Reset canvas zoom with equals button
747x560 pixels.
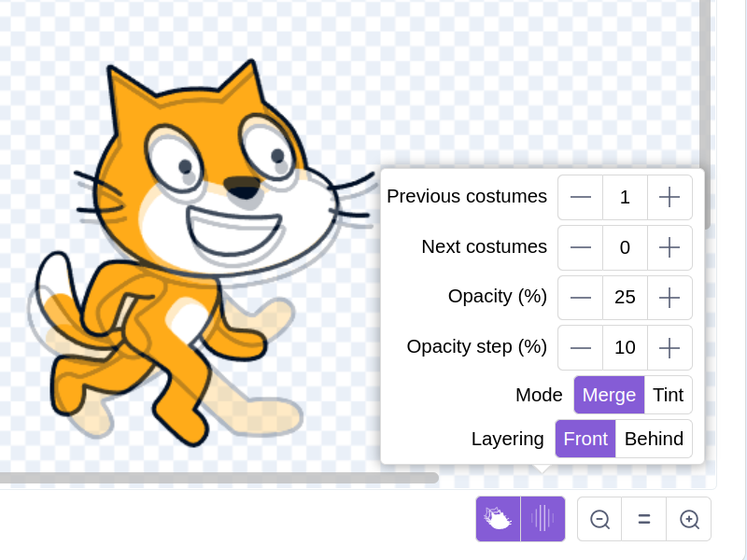644,519
